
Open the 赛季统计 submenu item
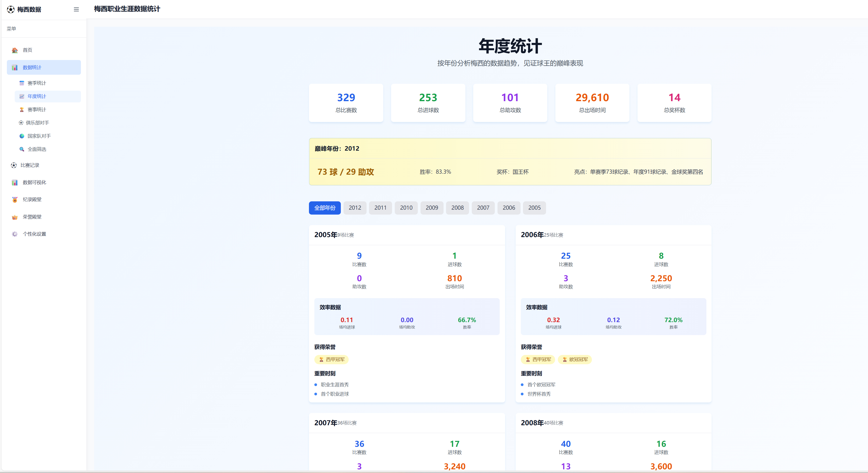pyautogui.click(x=48, y=83)
